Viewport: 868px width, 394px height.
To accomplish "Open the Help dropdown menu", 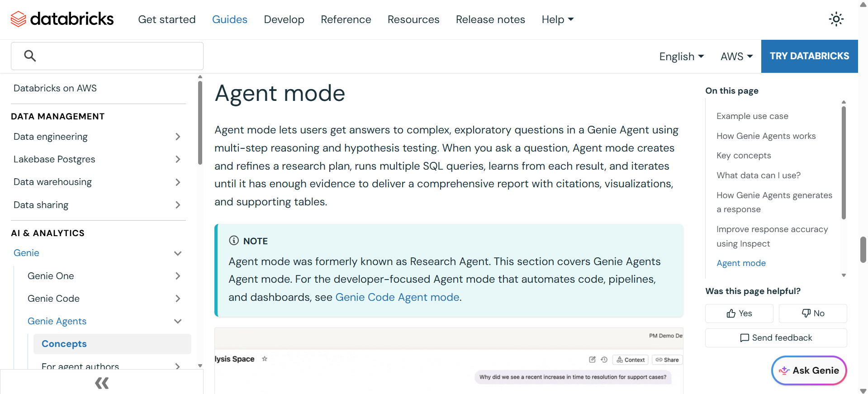I will click(x=558, y=19).
